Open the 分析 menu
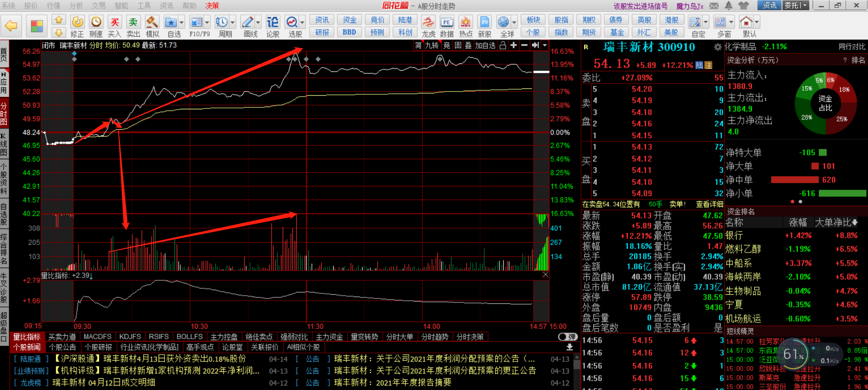The height and width of the screenshot is (390, 868). click(x=76, y=5)
